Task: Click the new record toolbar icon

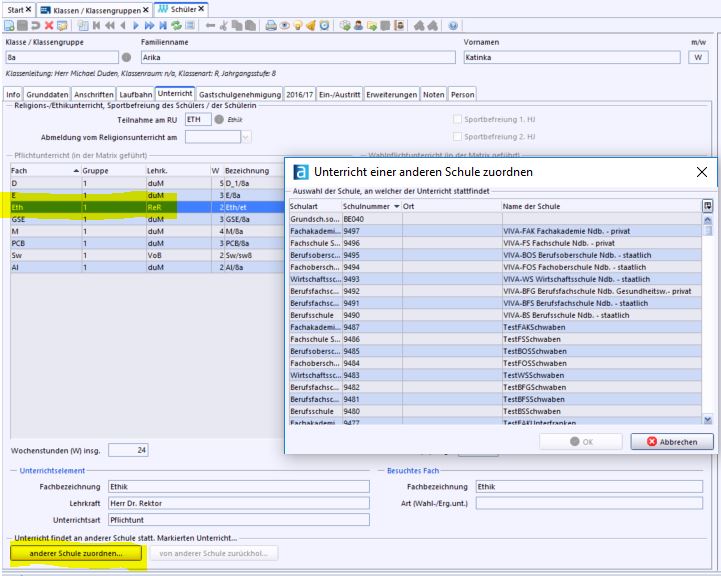Action: tap(9, 26)
